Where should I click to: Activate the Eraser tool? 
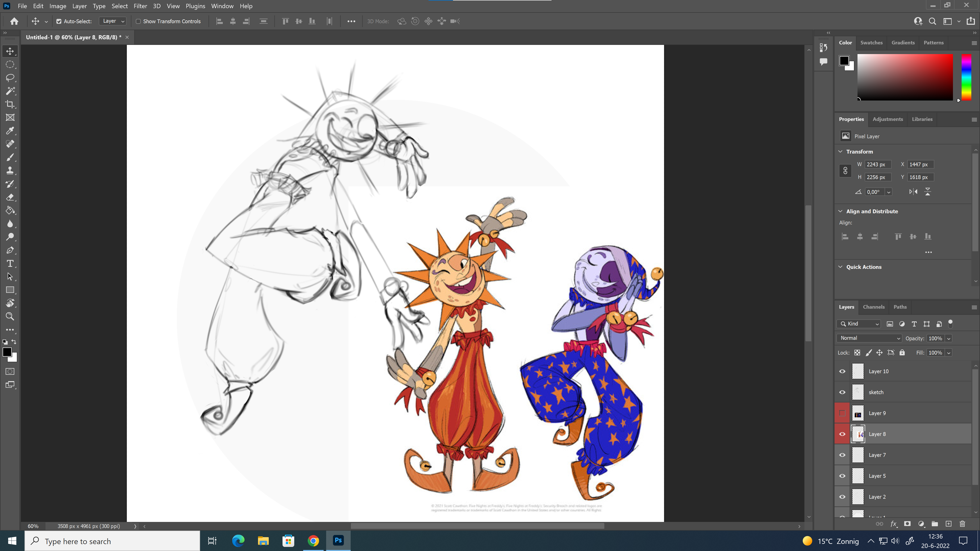click(x=10, y=197)
